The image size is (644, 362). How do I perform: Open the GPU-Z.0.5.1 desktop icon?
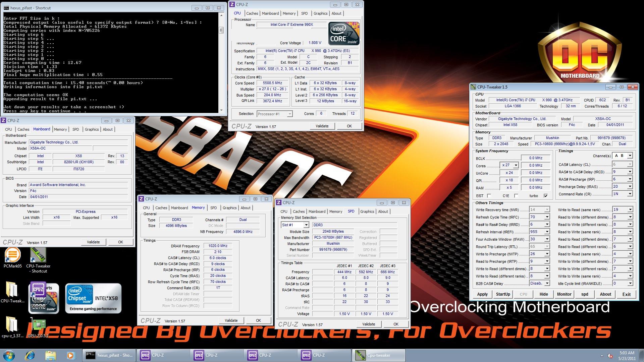pos(38,328)
